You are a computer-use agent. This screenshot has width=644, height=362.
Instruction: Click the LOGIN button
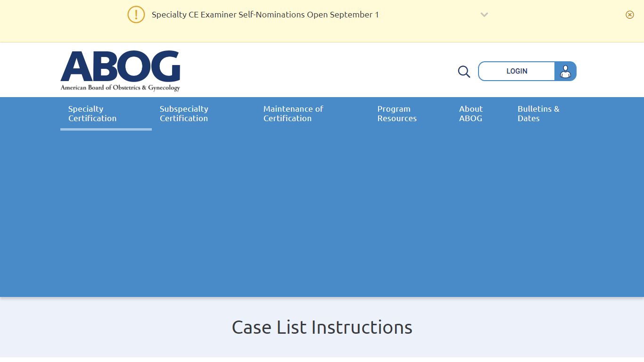tap(517, 71)
